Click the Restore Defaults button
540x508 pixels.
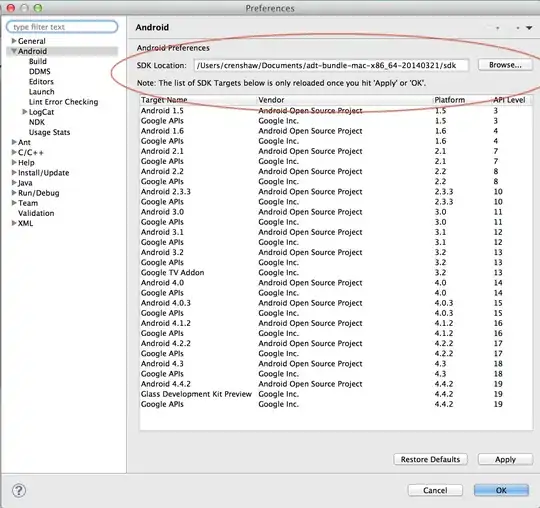pyautogui.click(x=430, y=459)
